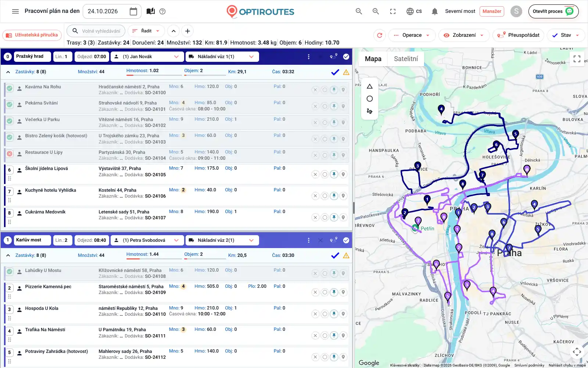Open the hamburger main menu

point(15,11)
